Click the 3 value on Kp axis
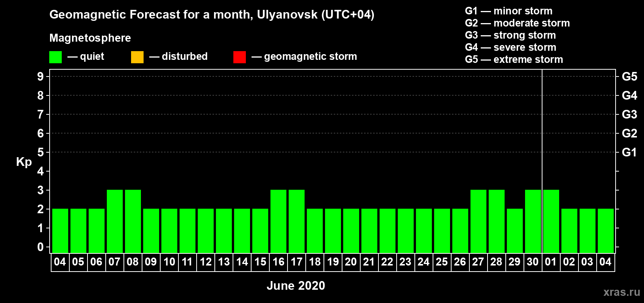Screen dimensions: 644x303 (41, 190)
